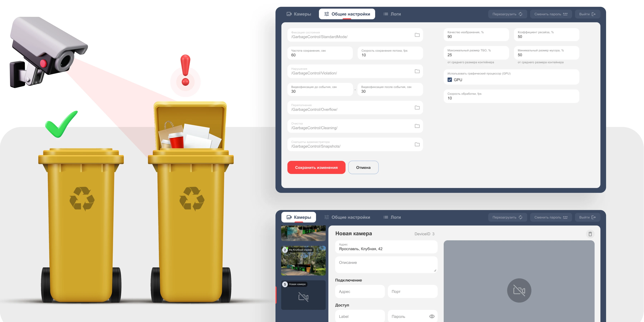
Task: Delete the Новая камера with trash icon
Action: (x=590, y=234)
